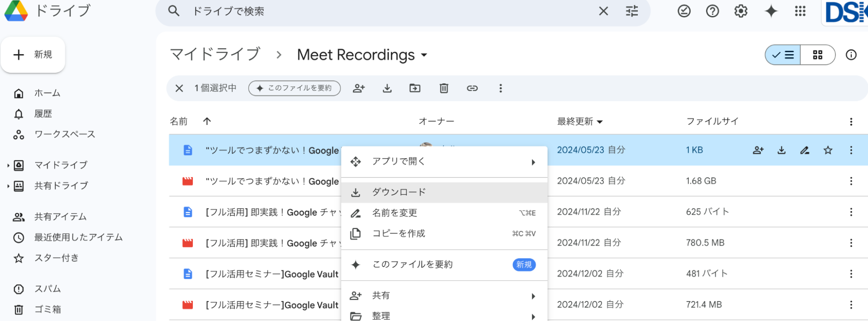The width and height of the screenshot is (868, 321).
Task: Click move-to-folder icon in toolbar
Action: 415,88
